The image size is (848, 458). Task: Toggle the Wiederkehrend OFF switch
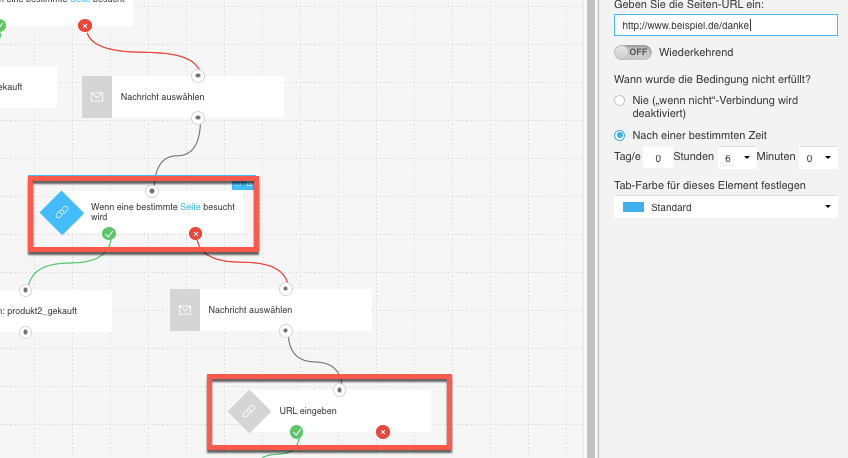(633, 52)
